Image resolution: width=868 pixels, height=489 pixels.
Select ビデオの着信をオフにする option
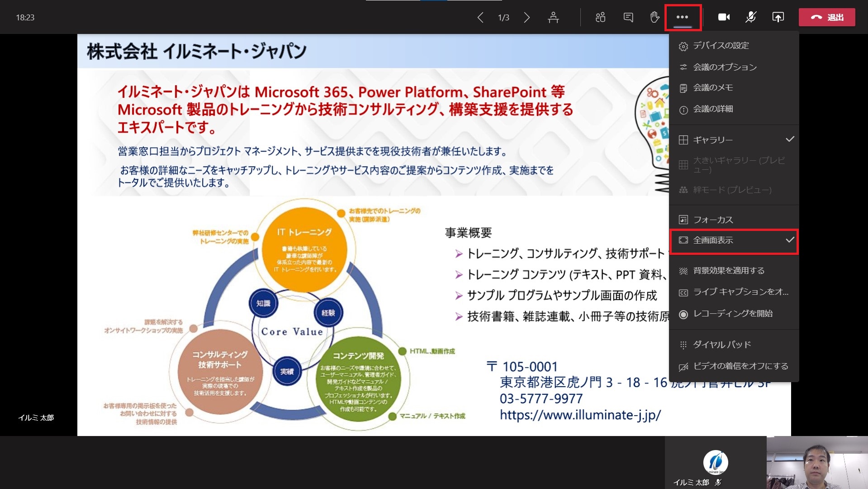click(734, 366)
